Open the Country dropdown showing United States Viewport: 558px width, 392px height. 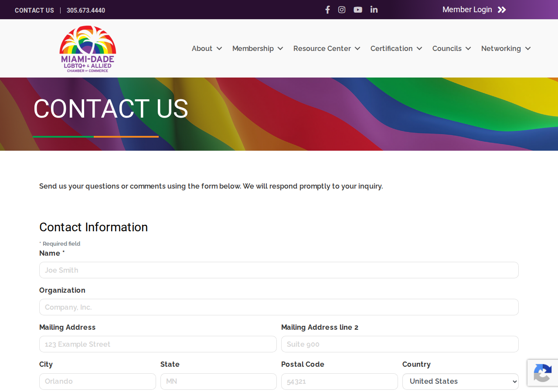(x=460, y=382)
